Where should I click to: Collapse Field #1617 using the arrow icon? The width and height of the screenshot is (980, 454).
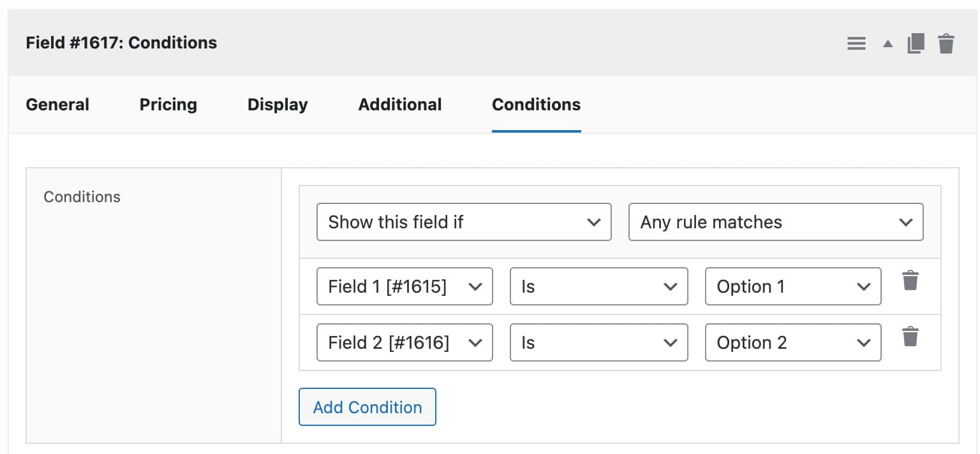click(887, 43)
